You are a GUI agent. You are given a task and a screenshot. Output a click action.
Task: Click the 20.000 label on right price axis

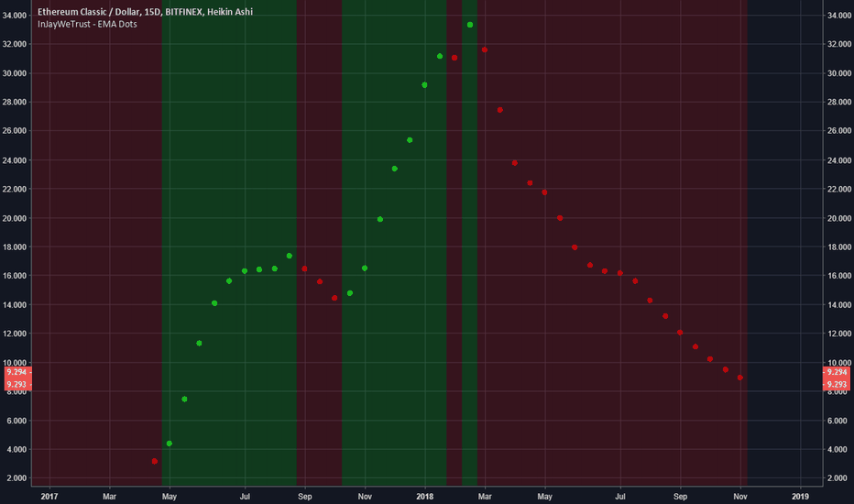point(838,218)
